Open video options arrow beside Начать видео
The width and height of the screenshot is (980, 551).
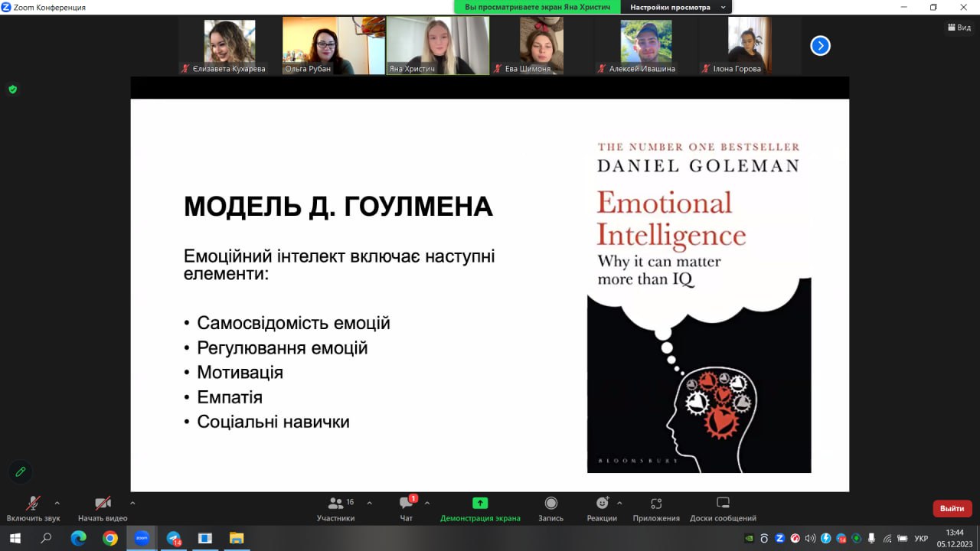tap(132, 504)
